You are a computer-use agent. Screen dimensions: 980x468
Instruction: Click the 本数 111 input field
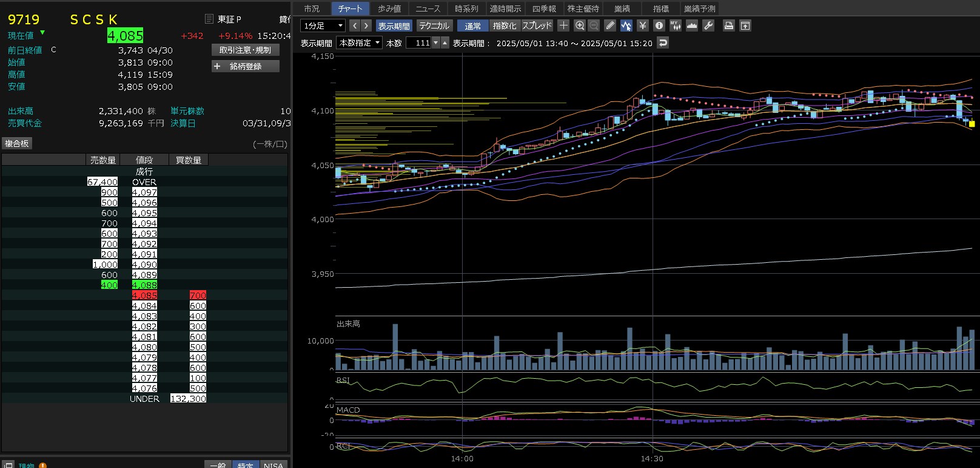[418, 43]
